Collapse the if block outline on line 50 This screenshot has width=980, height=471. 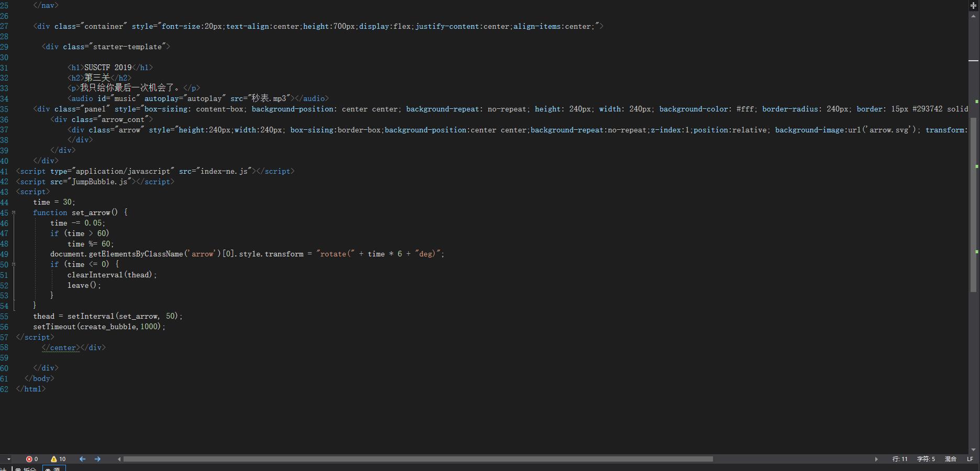(14, 264)
